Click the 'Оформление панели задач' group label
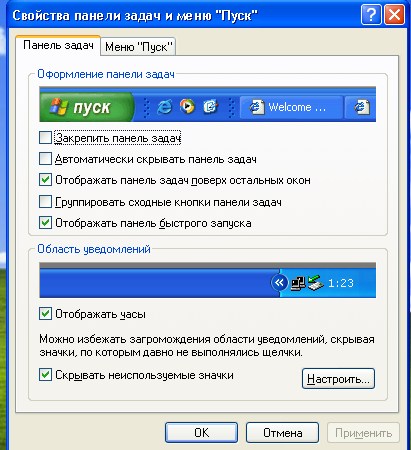Screen dimensions: 411x450 106,74
